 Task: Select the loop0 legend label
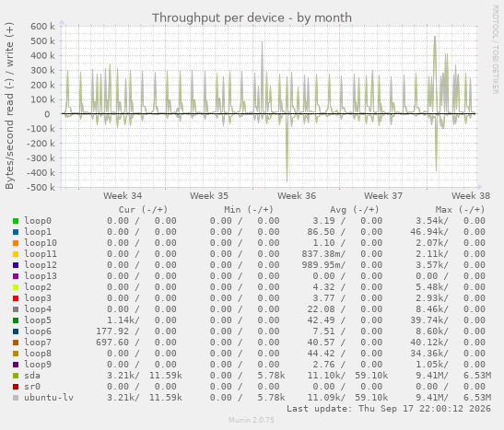coord(38,221)
